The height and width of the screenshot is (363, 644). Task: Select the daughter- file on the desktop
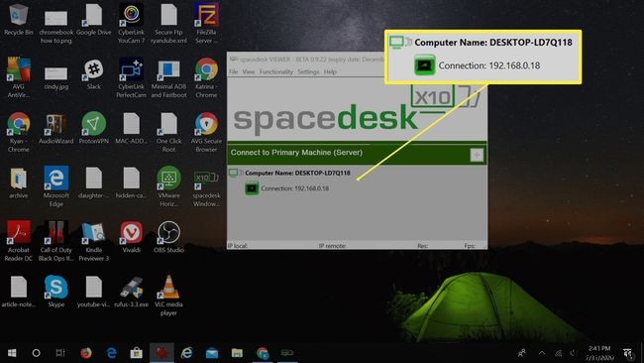point(94,182)
